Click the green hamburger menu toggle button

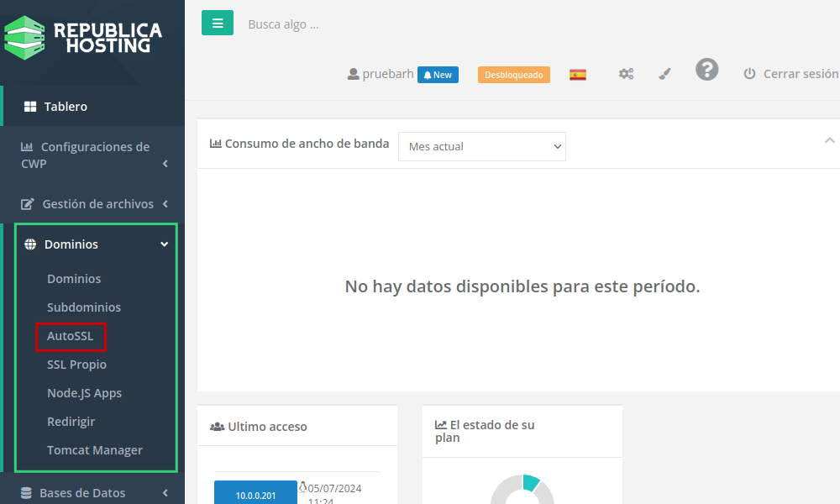click(x=218, y=24)
